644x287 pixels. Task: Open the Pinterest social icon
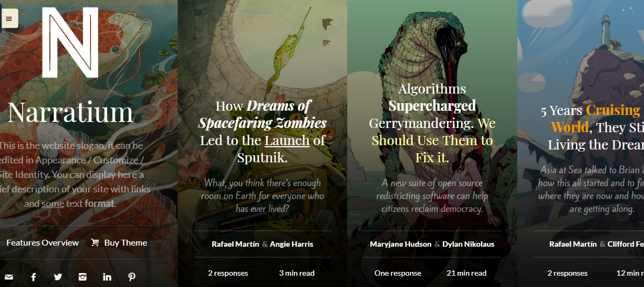click(131, 277)
